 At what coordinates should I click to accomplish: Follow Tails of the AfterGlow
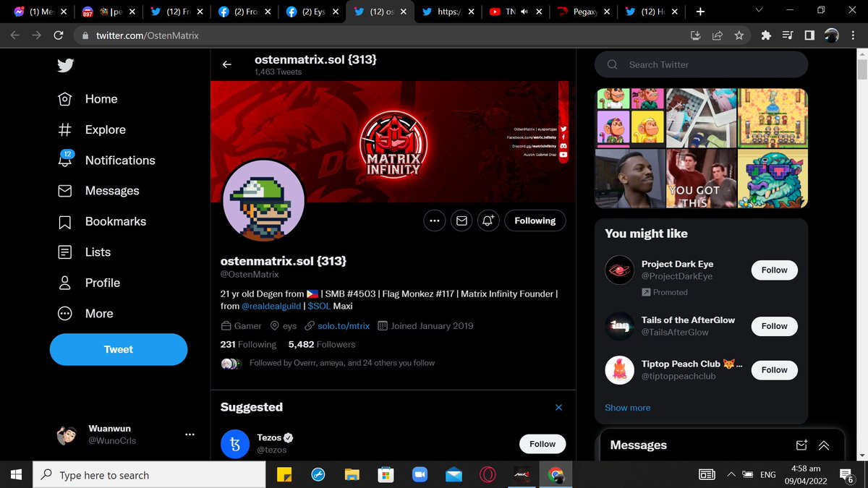[774, 326]
